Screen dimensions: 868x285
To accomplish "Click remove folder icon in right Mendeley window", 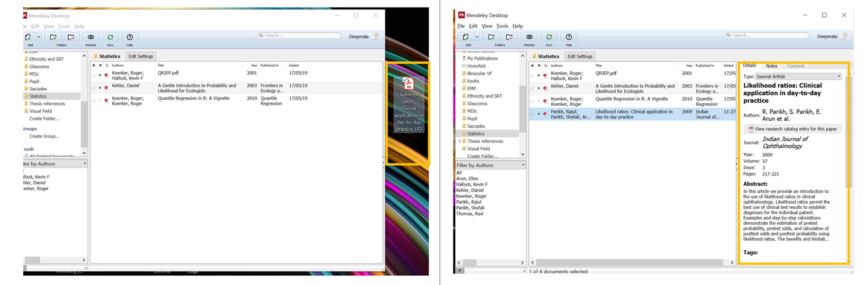I will click(x=509, y=37).
